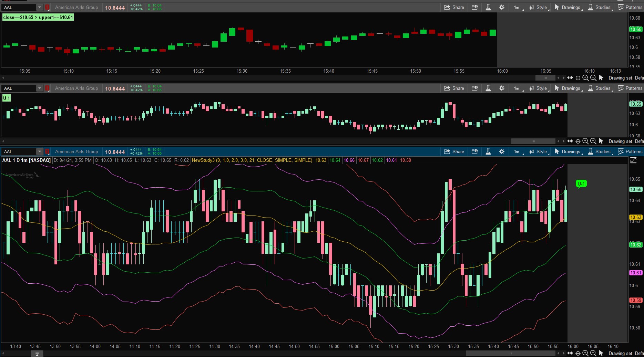Open Drawings menu in middle chart toolbar

569,88
